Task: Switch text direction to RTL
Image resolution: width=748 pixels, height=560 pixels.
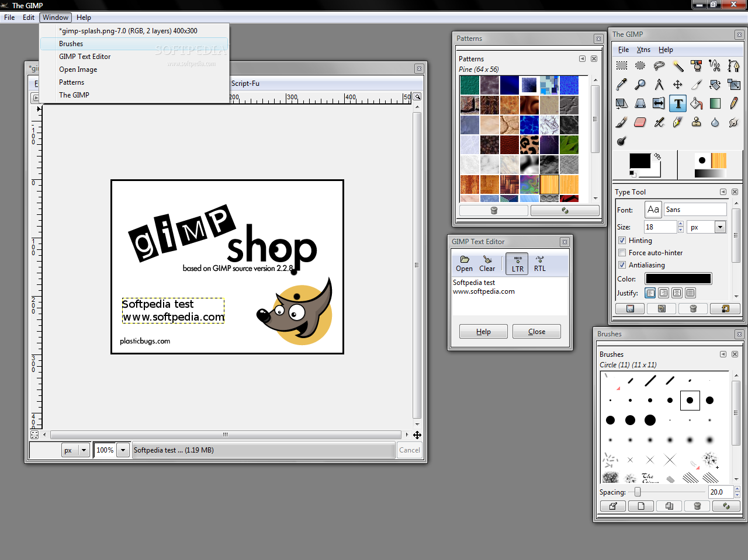Action: click(x=539, y=264)
